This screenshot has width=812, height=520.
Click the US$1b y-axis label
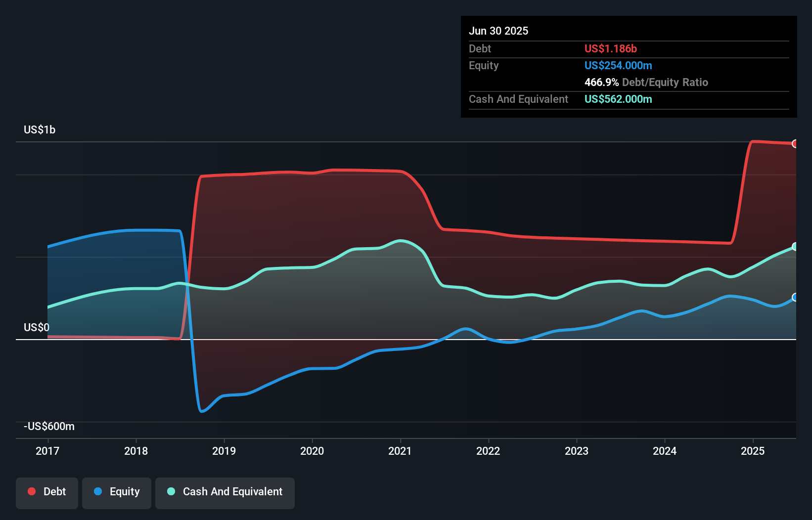[x=40, y=130]
